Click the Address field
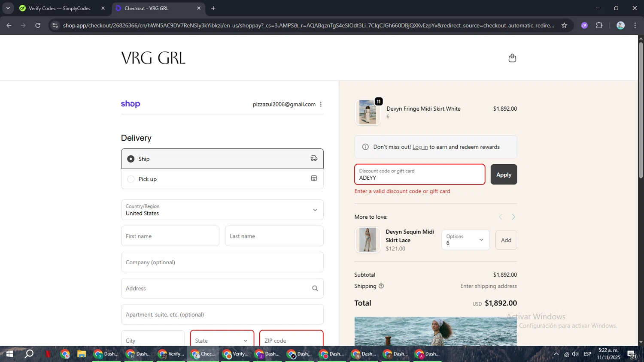 point(222,288)
